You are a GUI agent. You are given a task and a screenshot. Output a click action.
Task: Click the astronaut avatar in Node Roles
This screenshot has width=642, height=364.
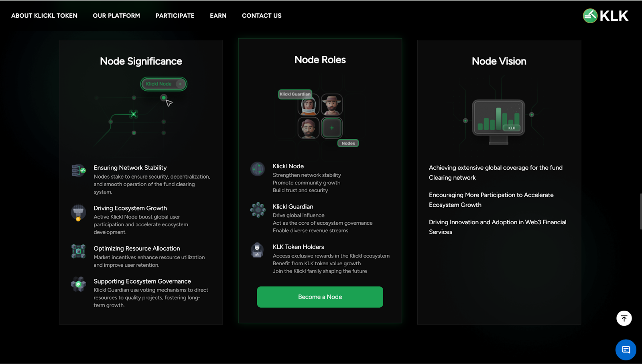[309, 105]
